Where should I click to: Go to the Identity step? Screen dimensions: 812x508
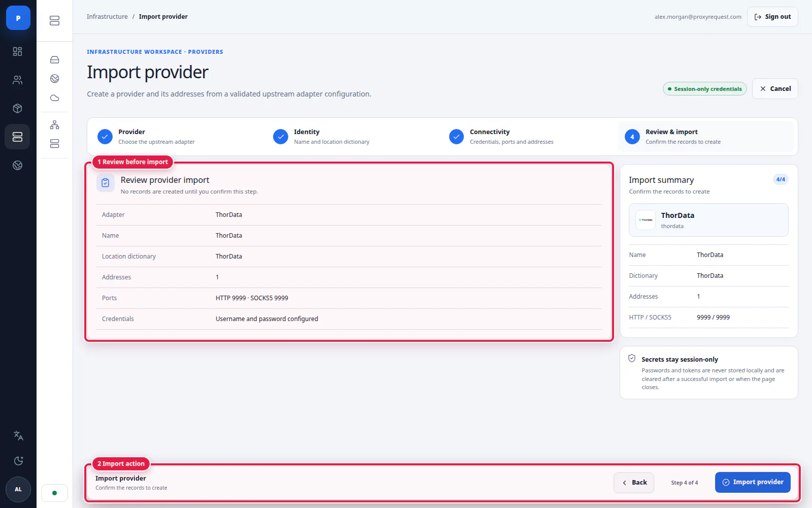point(353,137)
